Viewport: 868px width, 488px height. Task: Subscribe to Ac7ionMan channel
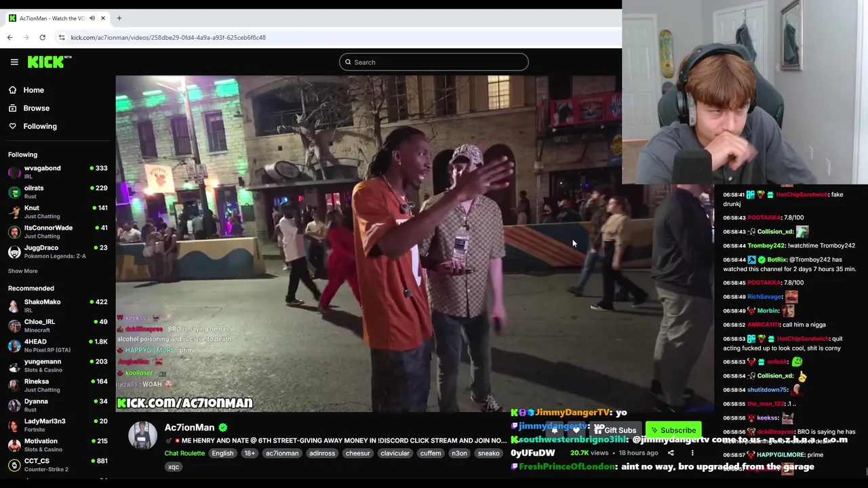coord(673,430)
